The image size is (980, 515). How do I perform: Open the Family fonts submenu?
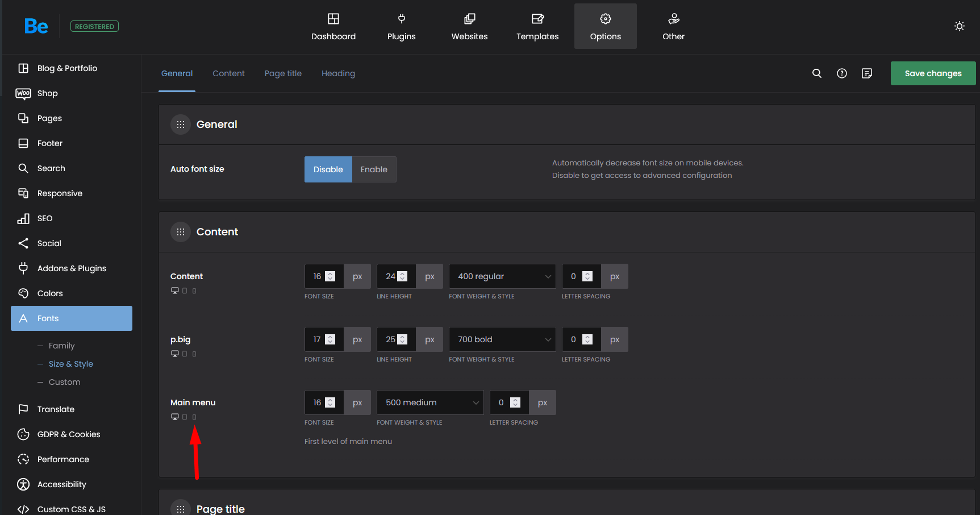coord(61,346)
